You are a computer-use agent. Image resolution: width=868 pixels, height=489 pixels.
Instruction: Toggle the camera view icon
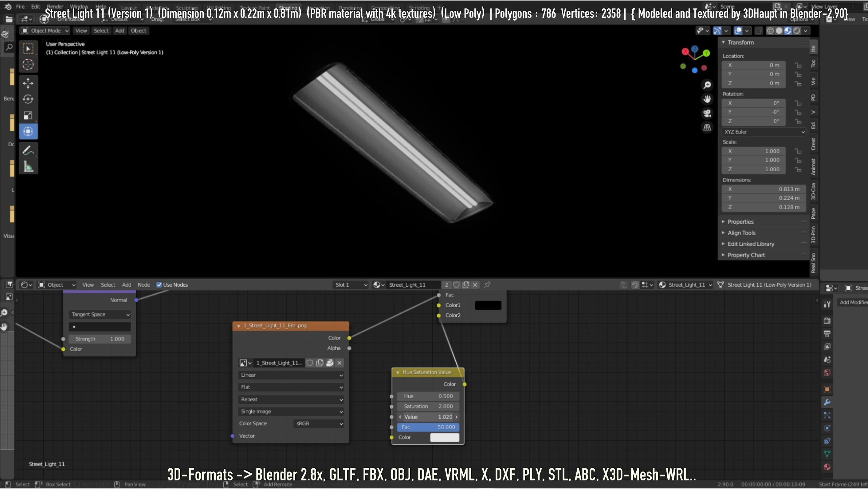tap(707, 113)
